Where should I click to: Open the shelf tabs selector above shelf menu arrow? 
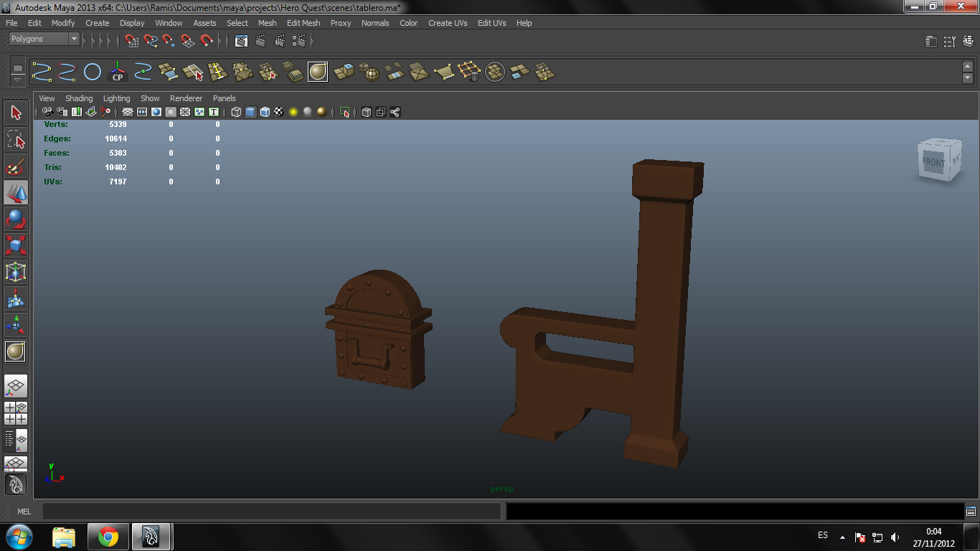[x=18, y=67]
